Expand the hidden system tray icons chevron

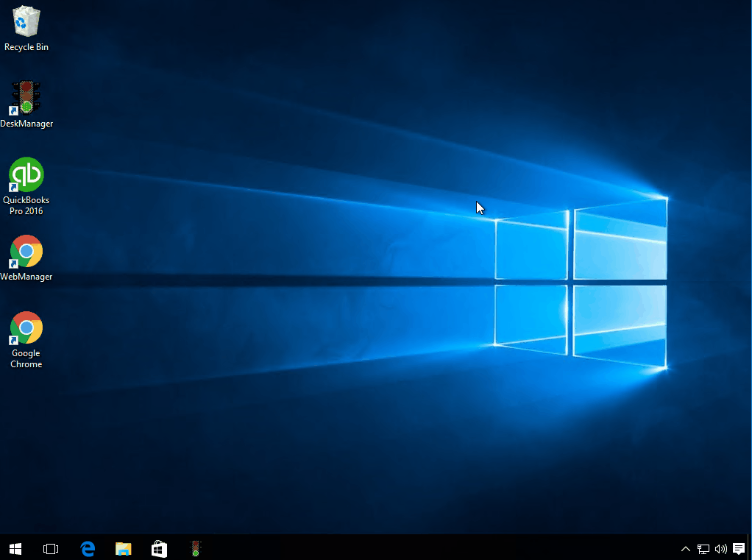pos(685,548)
